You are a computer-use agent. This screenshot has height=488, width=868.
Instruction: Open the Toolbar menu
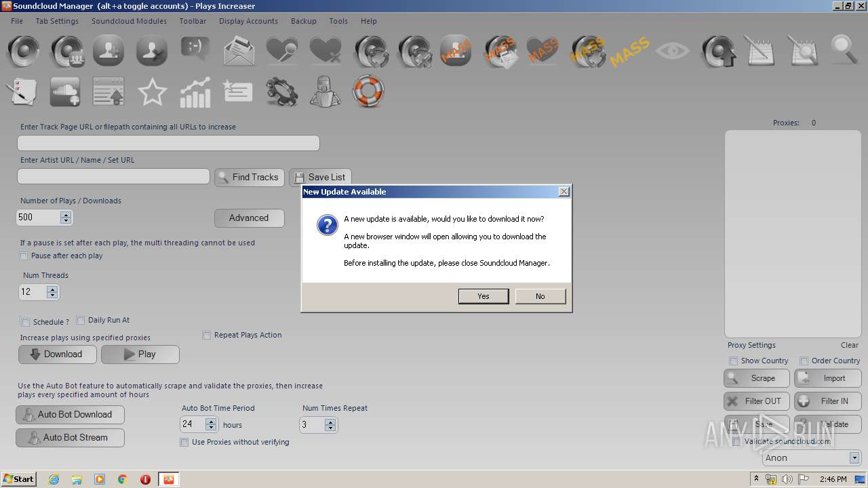coord(193,21)
